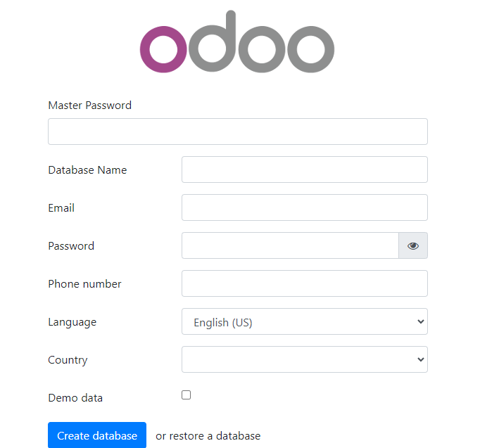
Task: Select the Phone number input box
Action: pyautogui.click(x=305, y=283)
